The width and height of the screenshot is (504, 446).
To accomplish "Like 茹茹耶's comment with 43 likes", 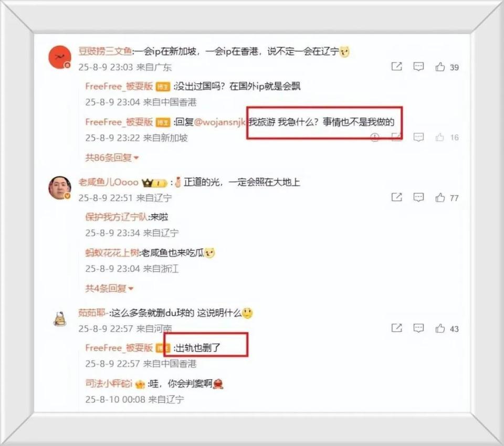I will [440, 328].
